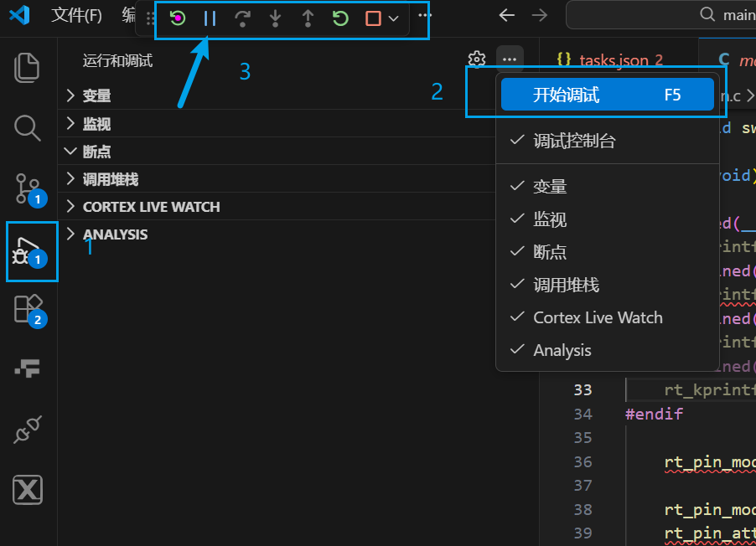756x546 pixels.
Task: Stop debugging with the red square icon
Action: (371, 18)
